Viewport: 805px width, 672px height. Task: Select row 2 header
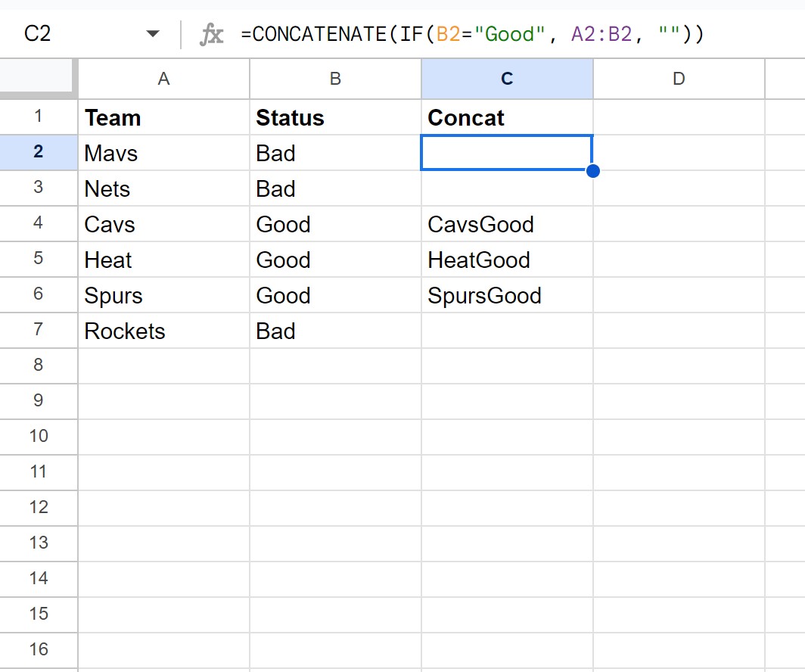39,152
